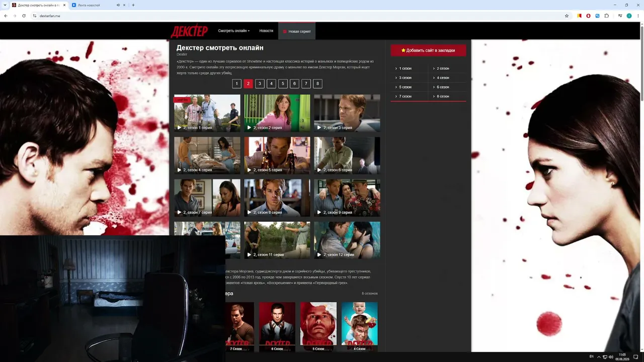
Task: Play season 2 episode 1
Action: click(207, 113)
